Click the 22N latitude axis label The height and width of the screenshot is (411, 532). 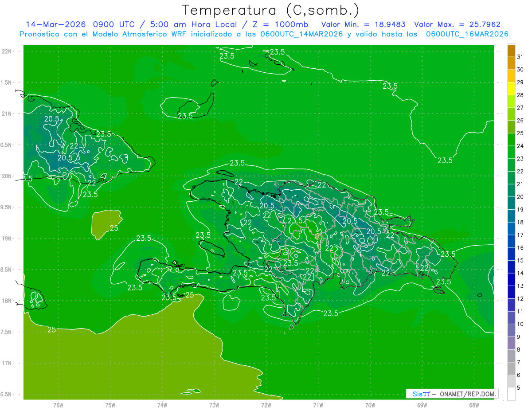click(x=8, y=51)
